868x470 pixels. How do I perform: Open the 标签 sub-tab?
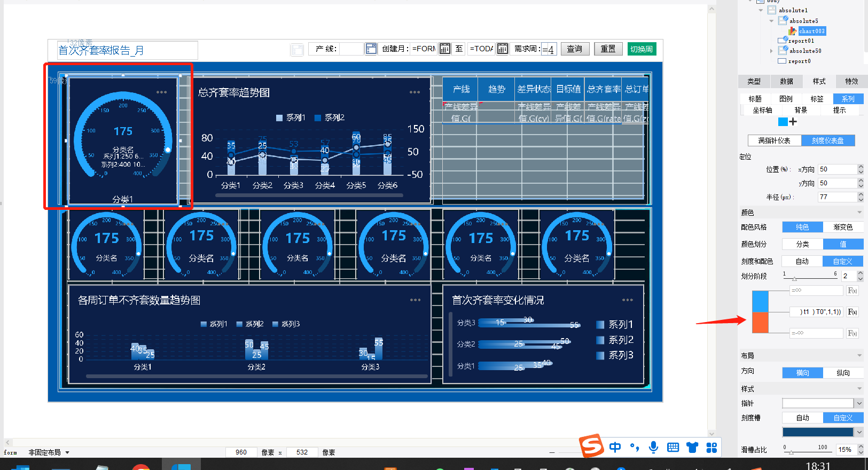[817, 99]
